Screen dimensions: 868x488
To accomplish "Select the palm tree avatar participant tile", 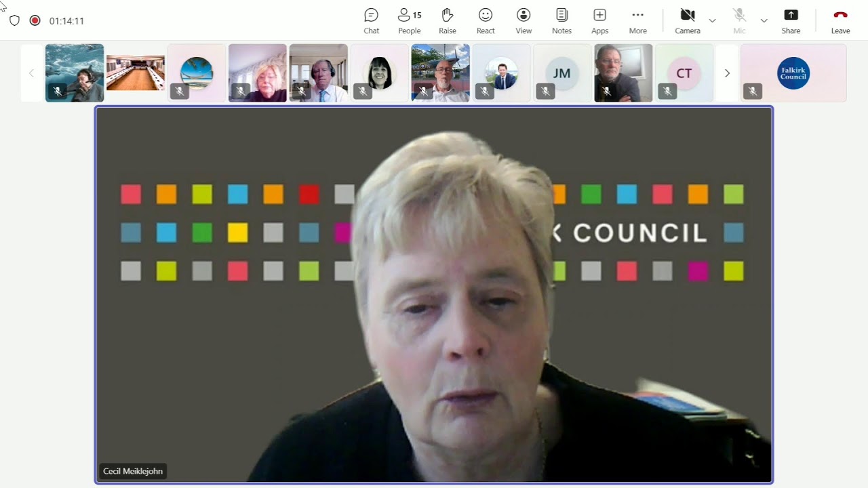I will point(197,73).
